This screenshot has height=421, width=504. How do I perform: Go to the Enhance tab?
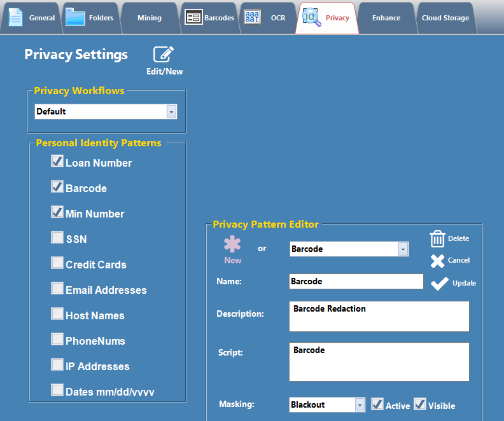386,18
